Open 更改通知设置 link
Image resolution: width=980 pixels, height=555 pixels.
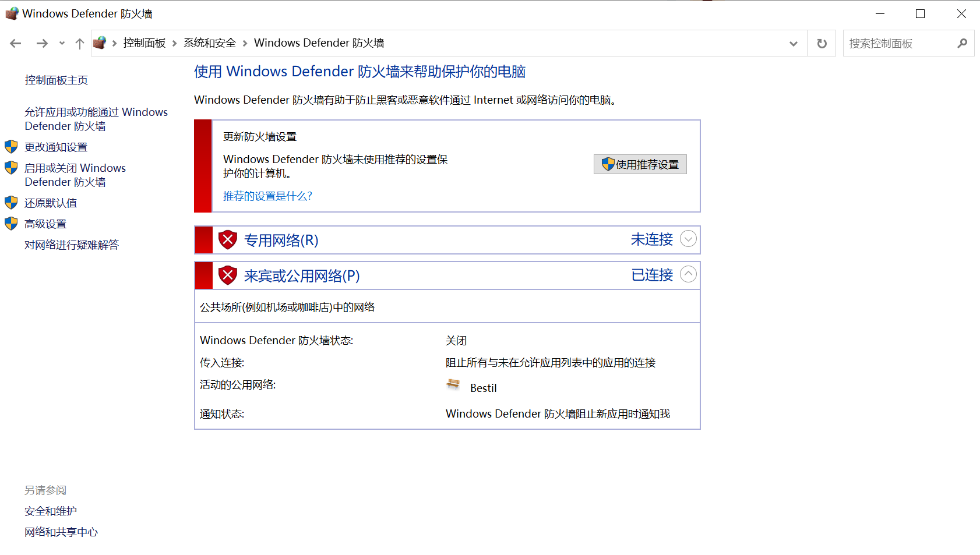(56, 147)
